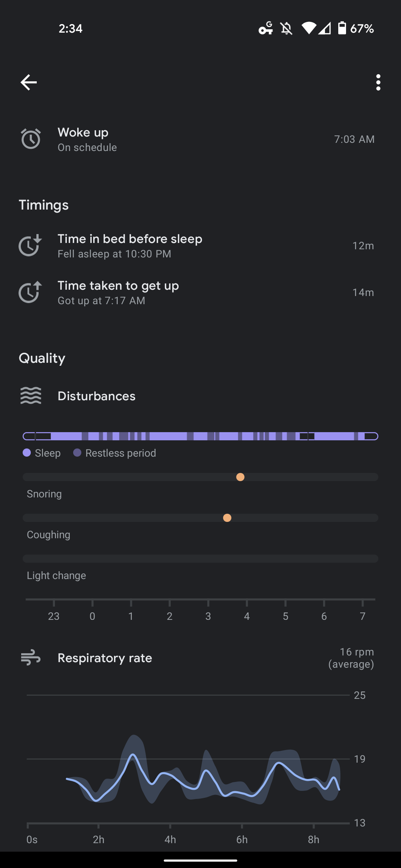
Task: Tap the sleep and restless period bar
Action: [x=200, y=436]
